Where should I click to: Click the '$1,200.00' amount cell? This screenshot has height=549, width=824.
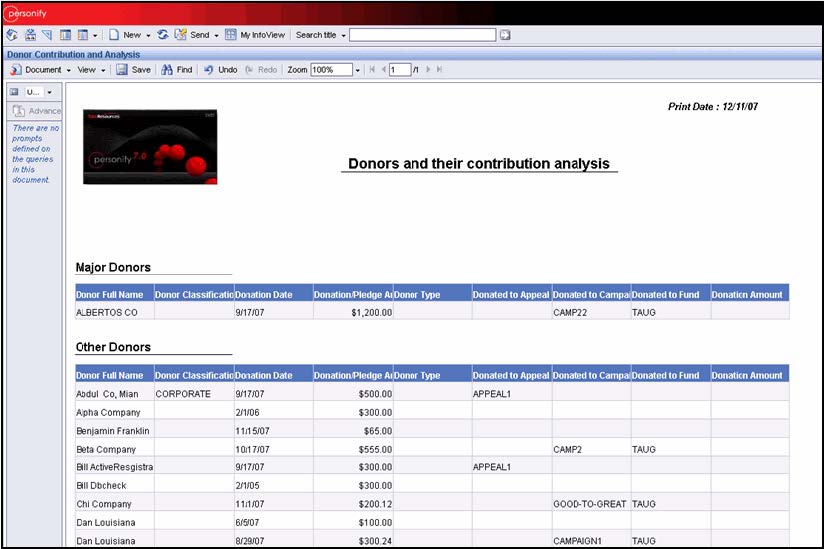pos(353,312)
